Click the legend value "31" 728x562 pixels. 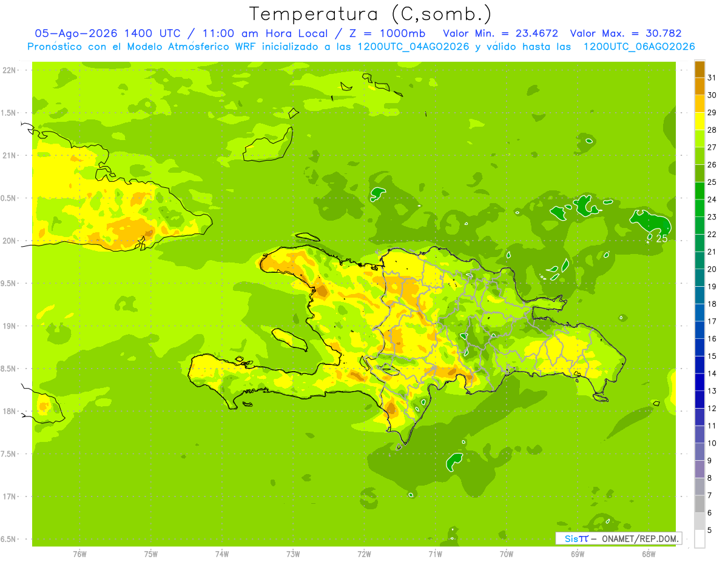pyautogui.click(x=712, y=78)
